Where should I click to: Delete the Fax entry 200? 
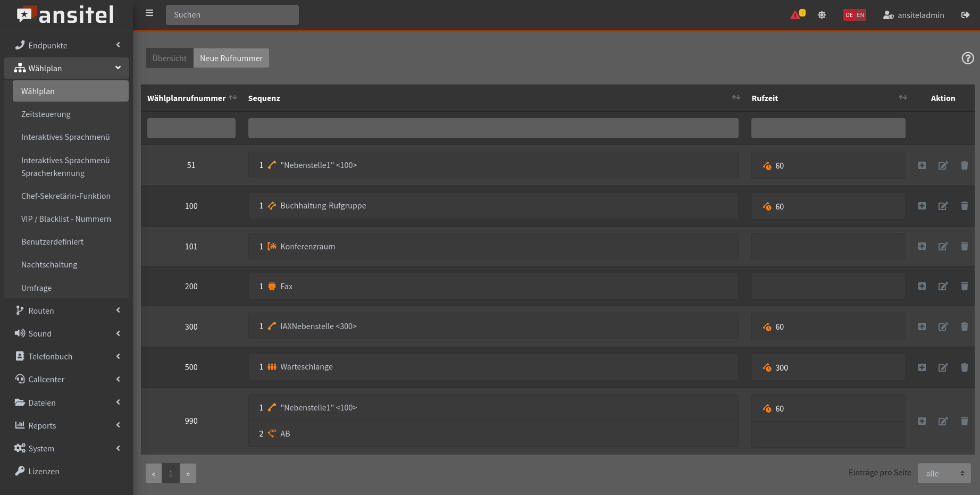pyautogui.click(x=964, y=287)
